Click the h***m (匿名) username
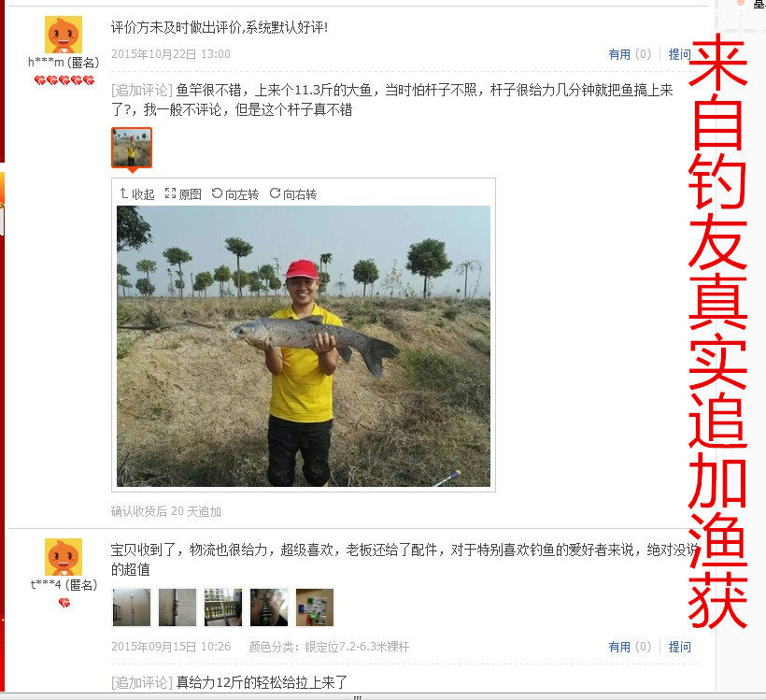The height and width of the screenshot is (700, 766). coord(64,63)
